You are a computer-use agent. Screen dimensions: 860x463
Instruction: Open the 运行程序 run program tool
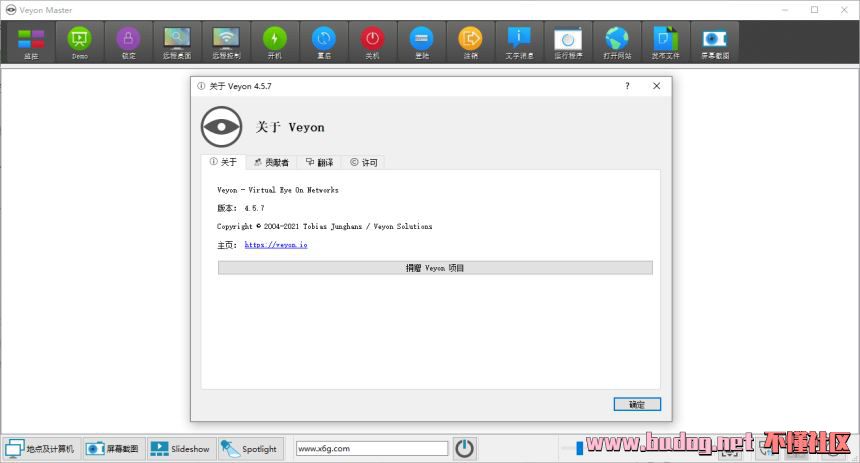coord(568,43)
